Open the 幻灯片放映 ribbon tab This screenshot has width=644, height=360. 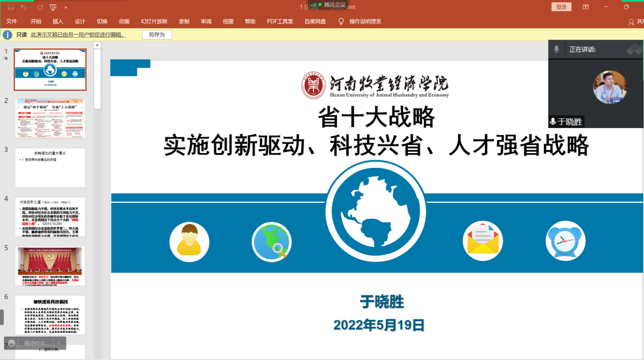pyautogui.click(x=154, y=21)
